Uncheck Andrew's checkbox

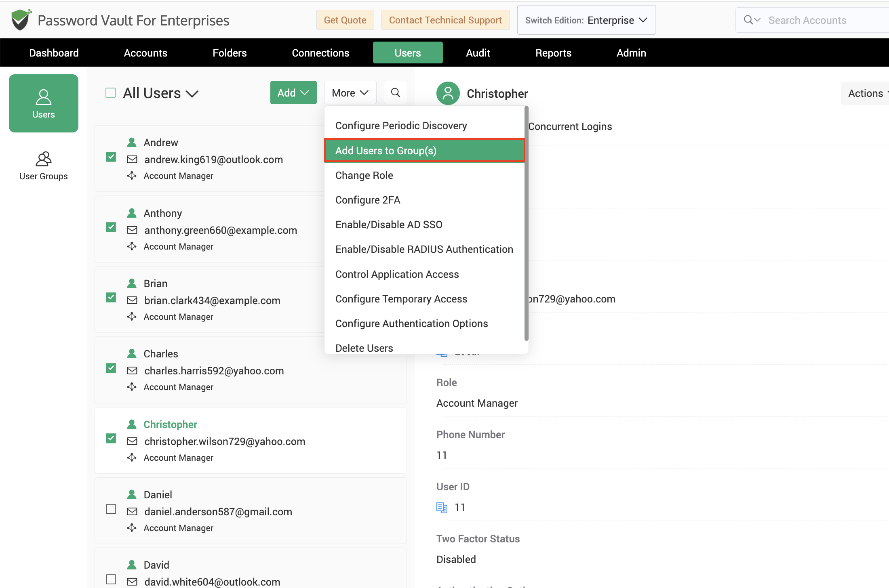pyautogui.click(x=111, y=157)
